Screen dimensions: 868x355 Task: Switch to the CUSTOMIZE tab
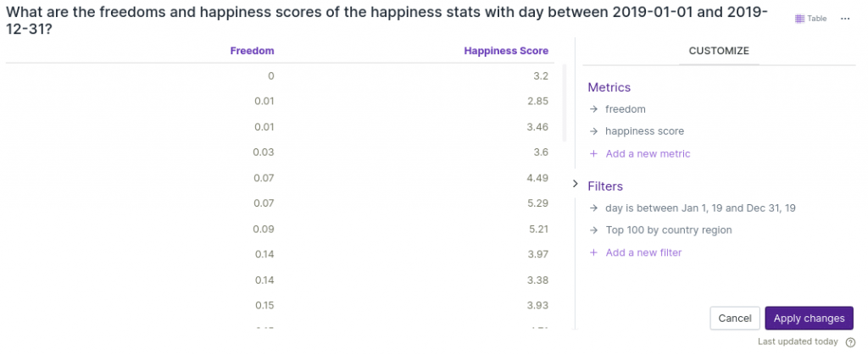(x=718, y=51)
